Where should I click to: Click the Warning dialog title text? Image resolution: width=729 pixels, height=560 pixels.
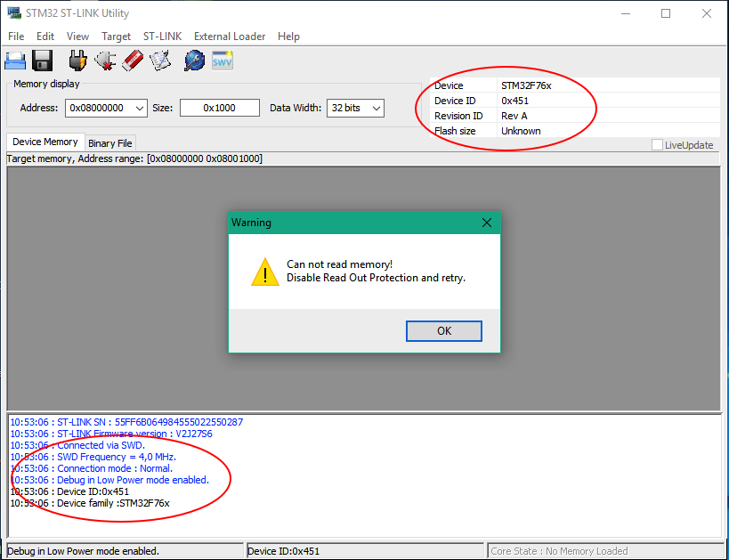(x=251, y=223)
